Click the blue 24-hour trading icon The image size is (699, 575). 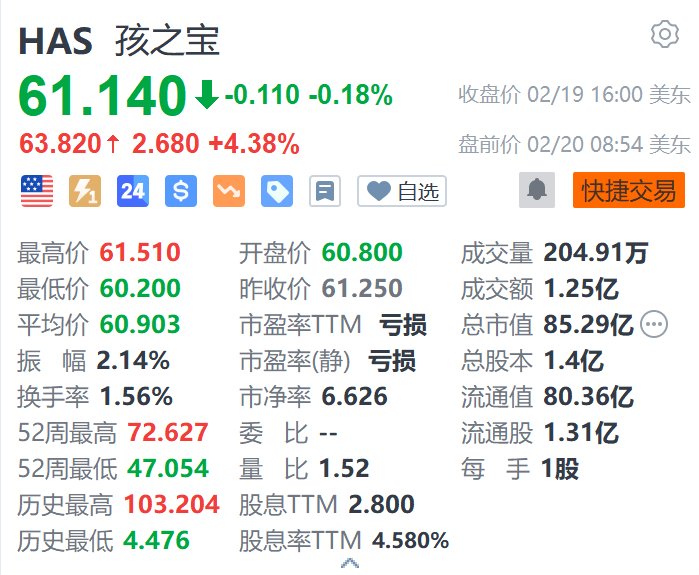click(133, 191)
